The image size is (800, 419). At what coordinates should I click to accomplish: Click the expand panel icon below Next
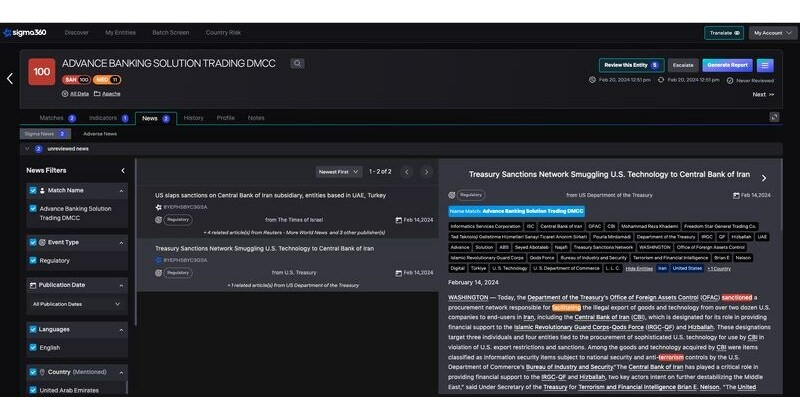773,117
